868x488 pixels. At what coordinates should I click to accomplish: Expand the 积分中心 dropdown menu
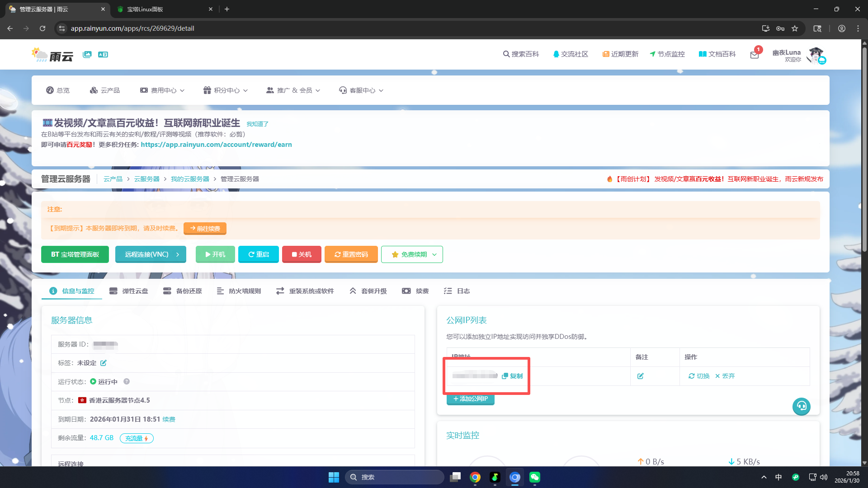226,90
